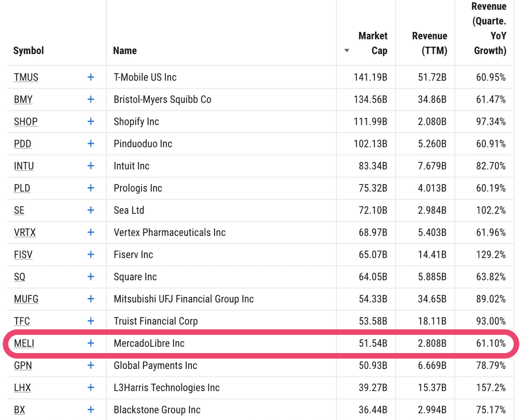Sort by Revenue Quarterly YoY Growth header
The height and width of the screenshot is (420, 525).
pyautogui.click(x=489, y=29)
